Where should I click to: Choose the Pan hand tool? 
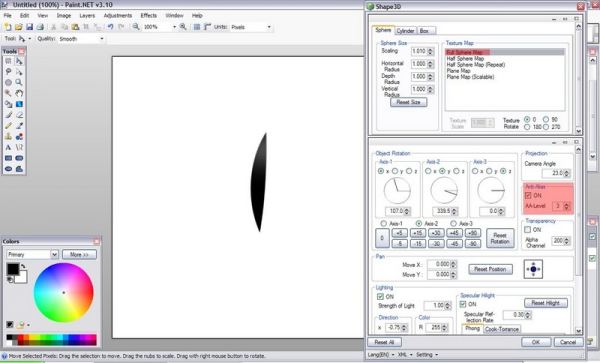tap(19, 93)
